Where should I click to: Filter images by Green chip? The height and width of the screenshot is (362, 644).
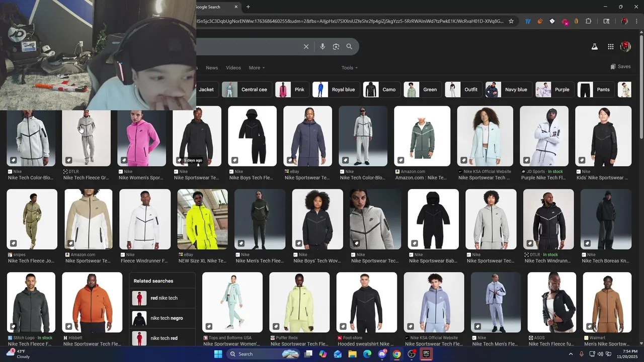point(423,89)
